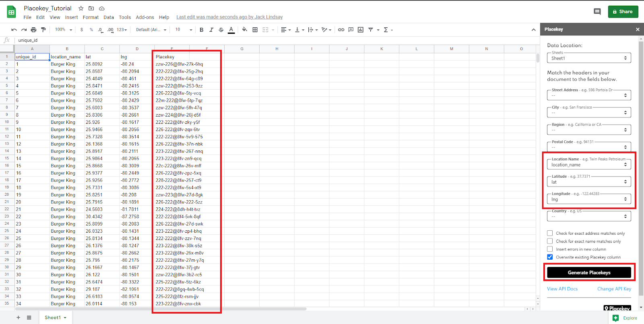Image resolution: width=644 pixels, height=324 pixels.
Task: Open horizontal align options
Action: [285, 30]
